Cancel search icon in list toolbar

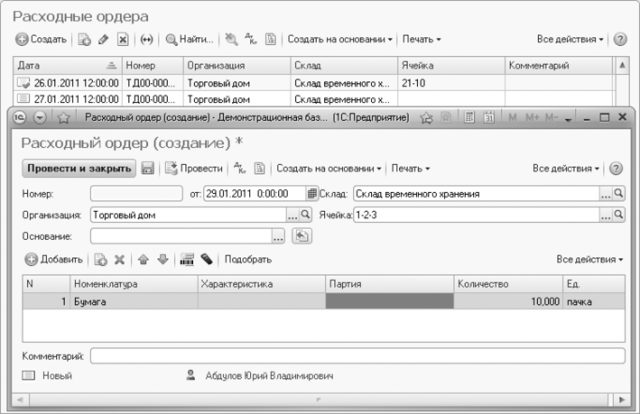coord(231,39)
